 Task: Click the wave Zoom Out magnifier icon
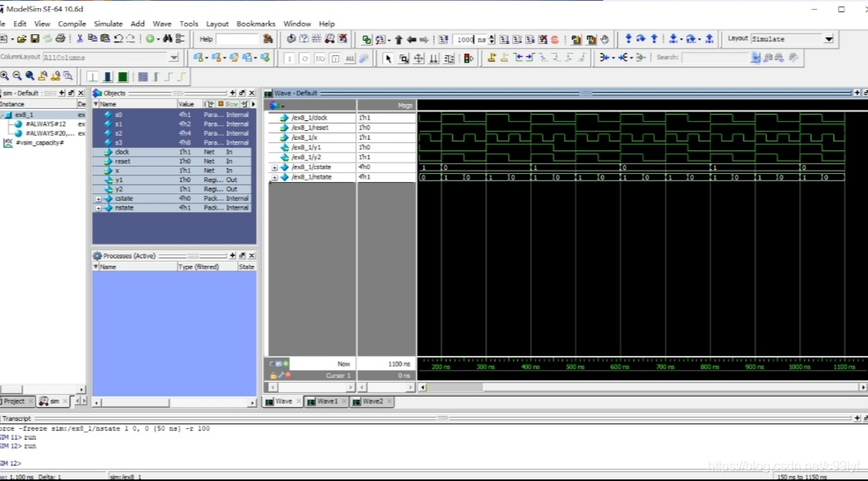(x=17, y=76)
